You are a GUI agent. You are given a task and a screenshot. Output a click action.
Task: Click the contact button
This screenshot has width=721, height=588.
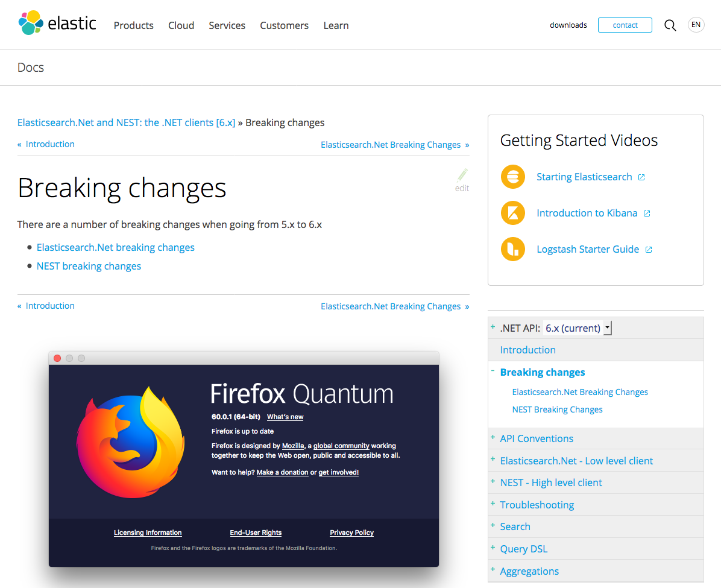[x=625, y=25]
